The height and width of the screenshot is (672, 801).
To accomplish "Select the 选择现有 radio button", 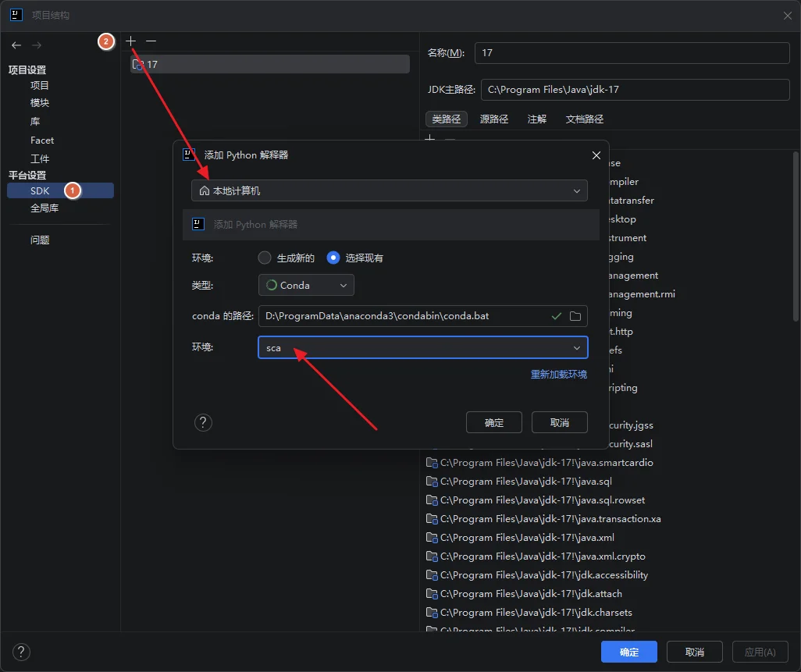I will (x=334, y=258).
